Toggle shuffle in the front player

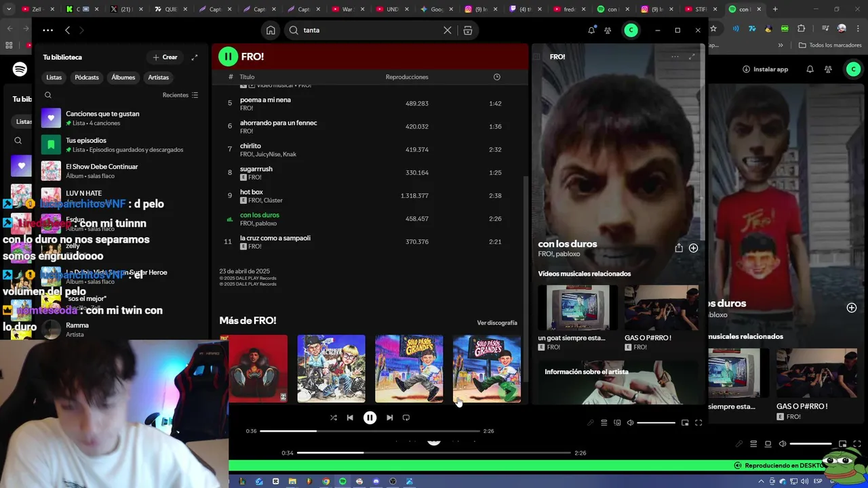tap(334, 418)
